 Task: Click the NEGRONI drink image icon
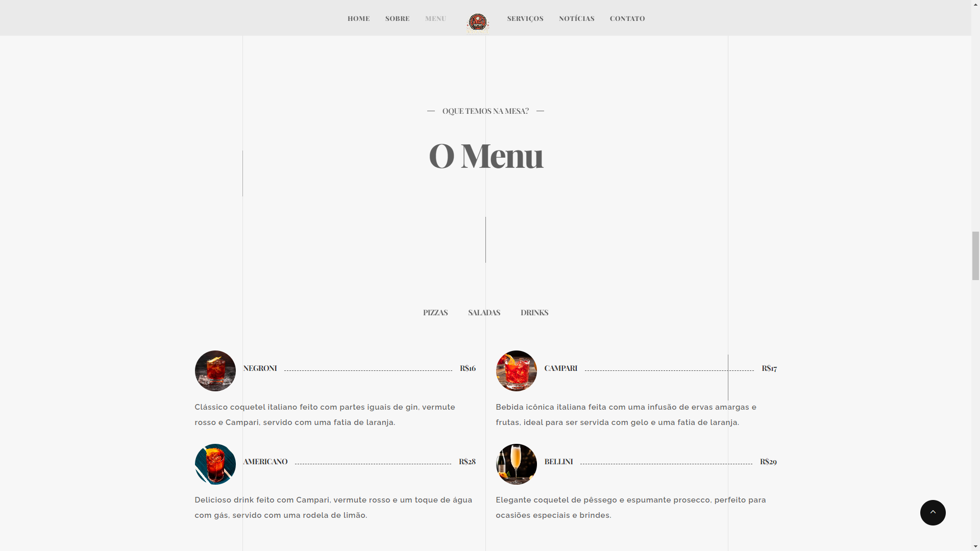[x=214, y=370]
